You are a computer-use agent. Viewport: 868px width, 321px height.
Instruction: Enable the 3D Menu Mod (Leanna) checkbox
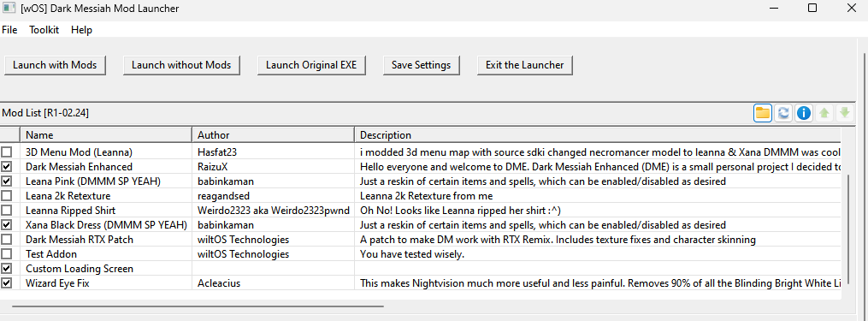click(x=7, y=152)
